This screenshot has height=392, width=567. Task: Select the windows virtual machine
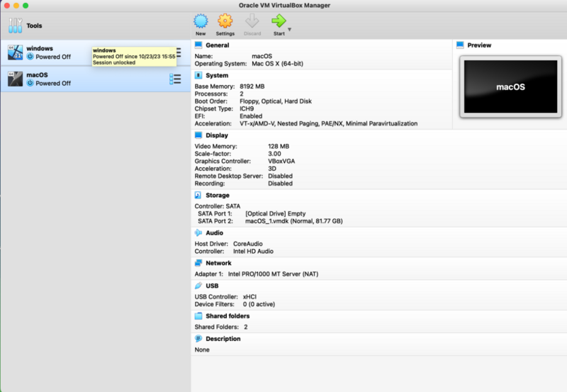[x=50, y=52]
